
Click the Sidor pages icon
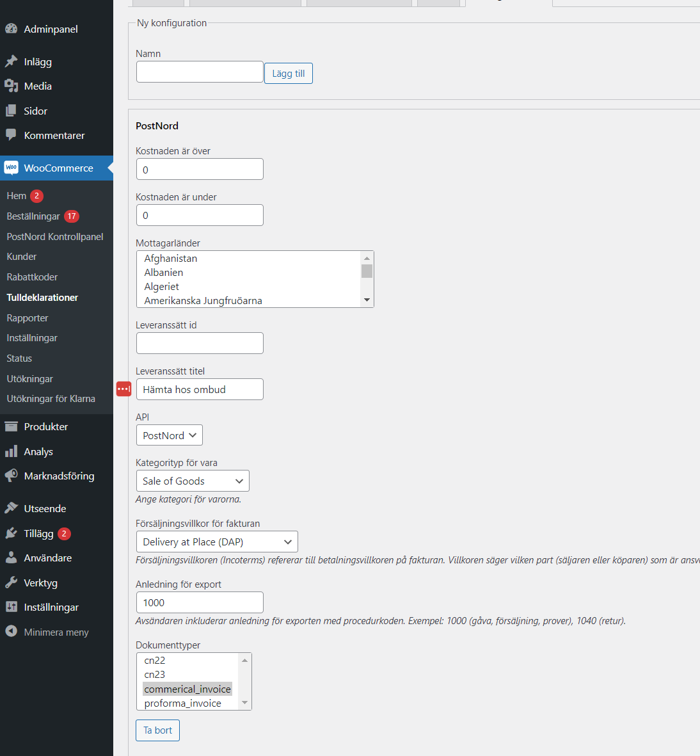tap(11, 111)
